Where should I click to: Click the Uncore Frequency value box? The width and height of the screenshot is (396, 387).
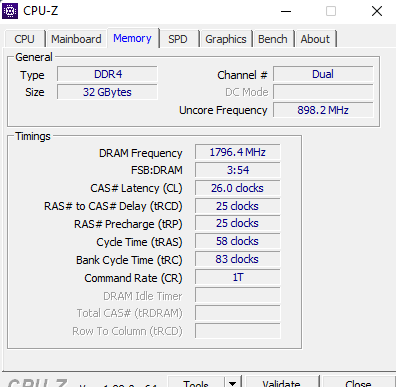323,110
